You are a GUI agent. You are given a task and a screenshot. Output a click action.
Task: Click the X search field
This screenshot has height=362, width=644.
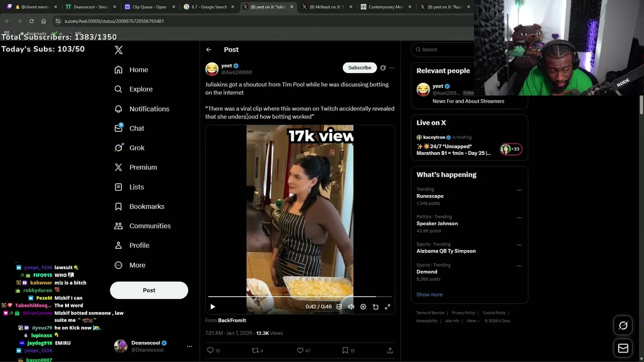pyautogui.click(x=443, y=49)
